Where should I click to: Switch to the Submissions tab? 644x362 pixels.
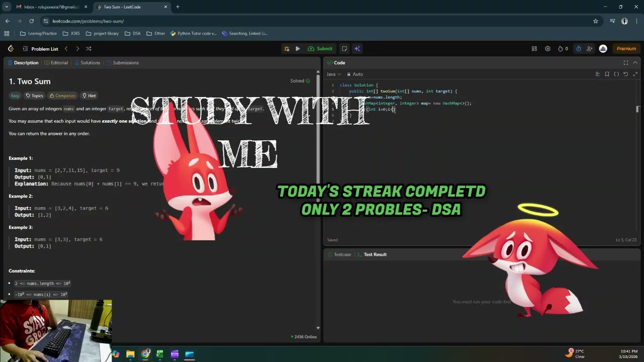pos(122,63)
